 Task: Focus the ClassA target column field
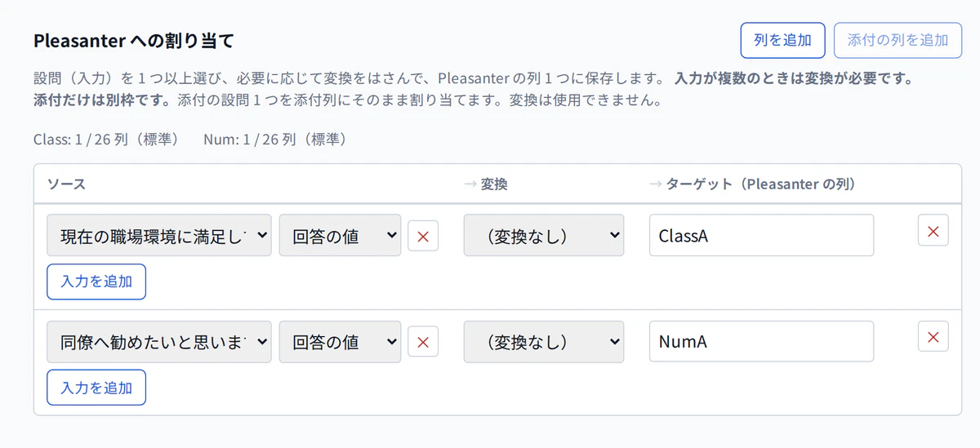click(762, 236)
